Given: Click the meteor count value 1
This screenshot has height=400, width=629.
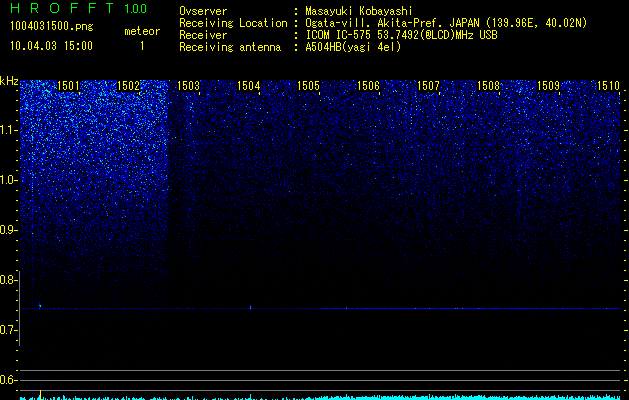Looking at the screenshot, I should pyautogui.click(x=142, y=46).
